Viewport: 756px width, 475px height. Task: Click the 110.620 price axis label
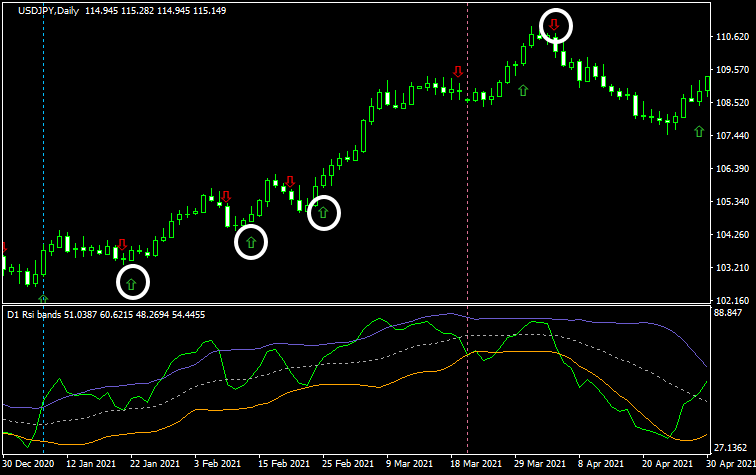(x=732, y=37)
